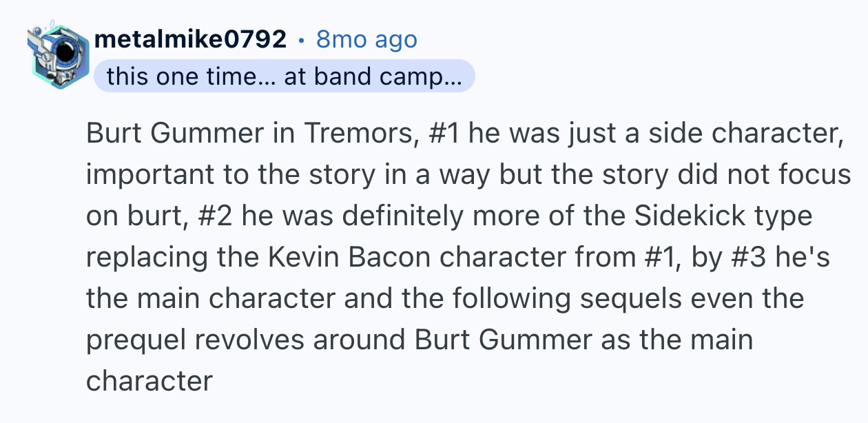This screenshot has height=423, width=868.
Task: Click the separator dot after the username
Action: [301, 40]
